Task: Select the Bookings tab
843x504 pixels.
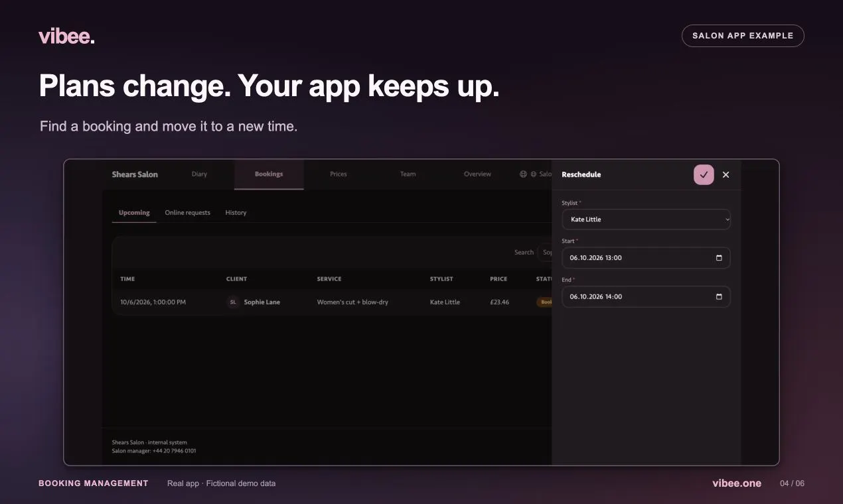Action: point(269,174)
